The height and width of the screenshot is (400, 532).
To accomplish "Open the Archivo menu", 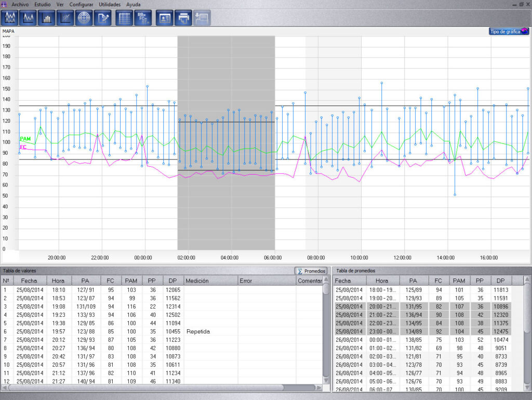I will coord(20,4).
